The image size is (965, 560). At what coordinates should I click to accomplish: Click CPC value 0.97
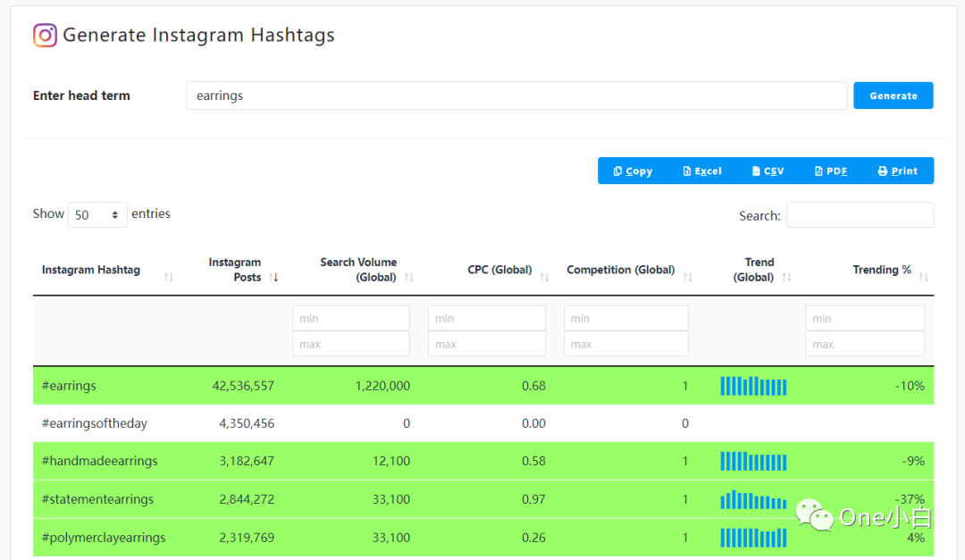(533, 499)
